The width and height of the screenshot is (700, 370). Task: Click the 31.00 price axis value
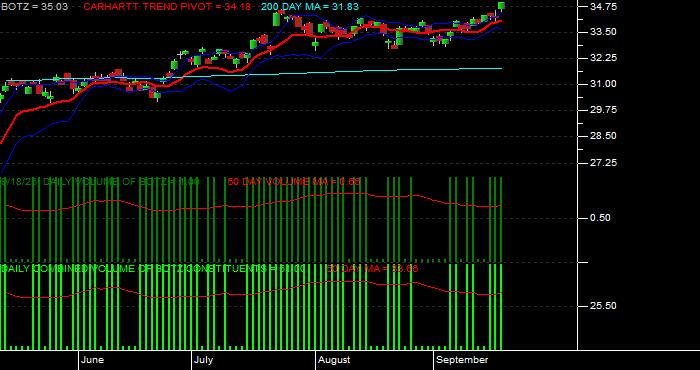tap(603, 84)
